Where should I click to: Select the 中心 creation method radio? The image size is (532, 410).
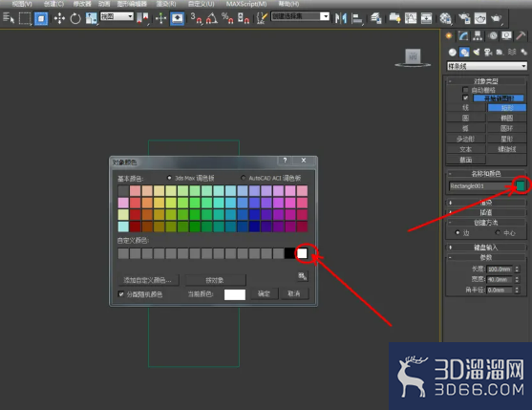498,232
